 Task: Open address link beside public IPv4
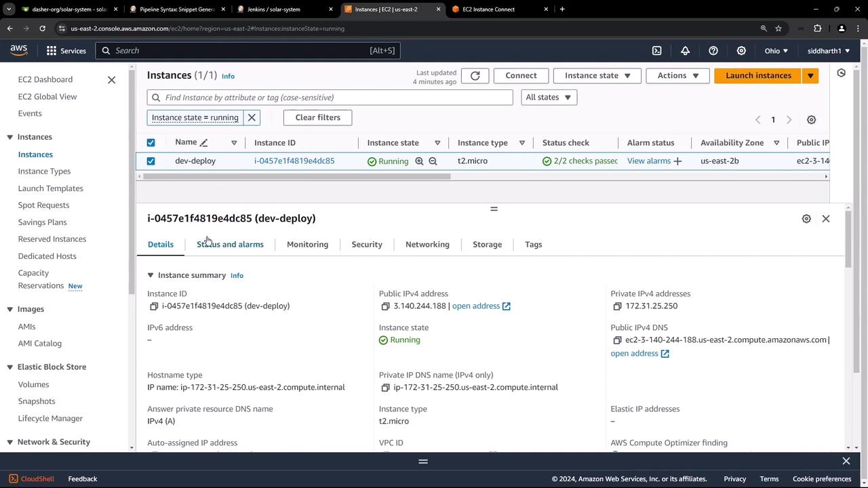point(481,306)
